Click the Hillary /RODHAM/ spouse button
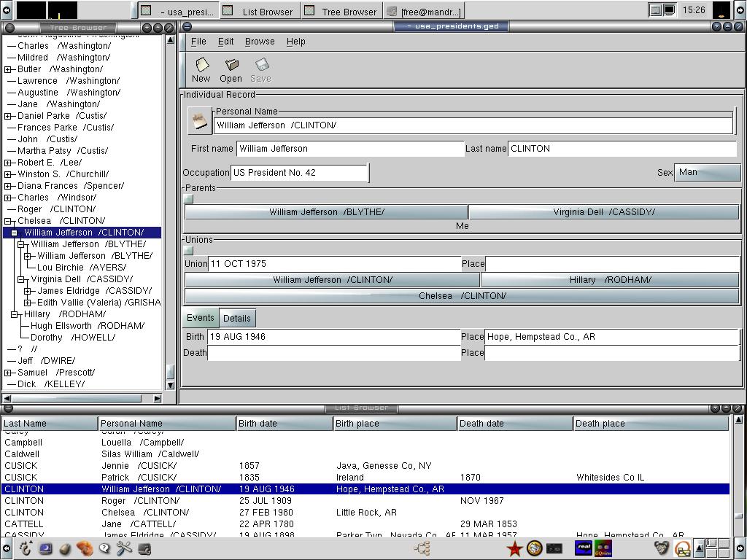The image size is (747, 560). tap(611, 280)
